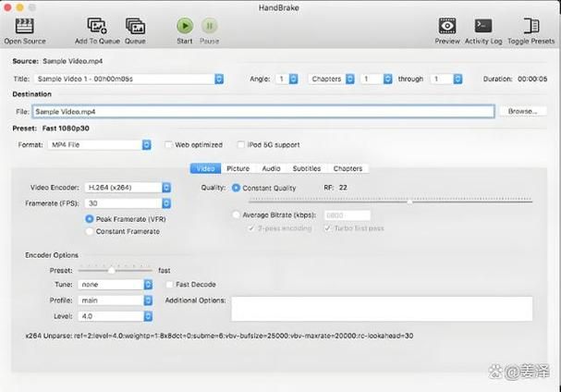The width and height of the screenshot is (561, 392).
Task: Start encoding with green play icon
Action: point(185,26)
